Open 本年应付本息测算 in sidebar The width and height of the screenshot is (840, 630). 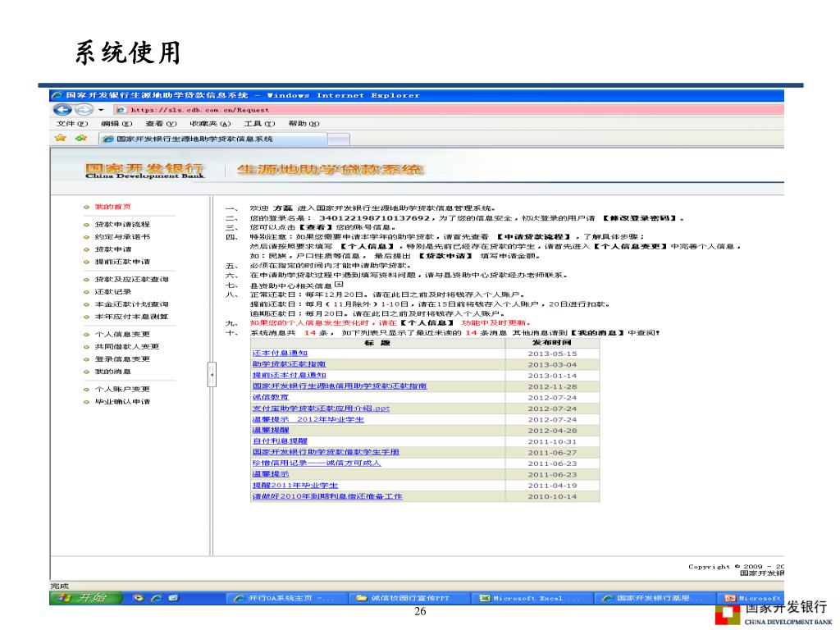pyautogui.click(x=131, y=317)
